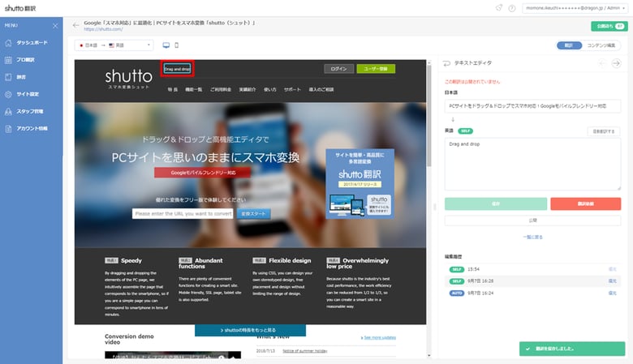The height and width of the screenshot is (364, 633).
Task: Open the スタッフ管理 staff menu item
Action: (32, 111)
